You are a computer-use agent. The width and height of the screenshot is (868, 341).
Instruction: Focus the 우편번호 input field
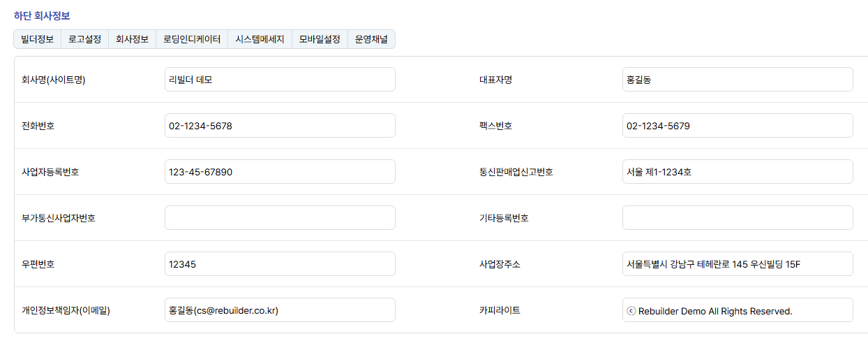(x=280, y=264)
